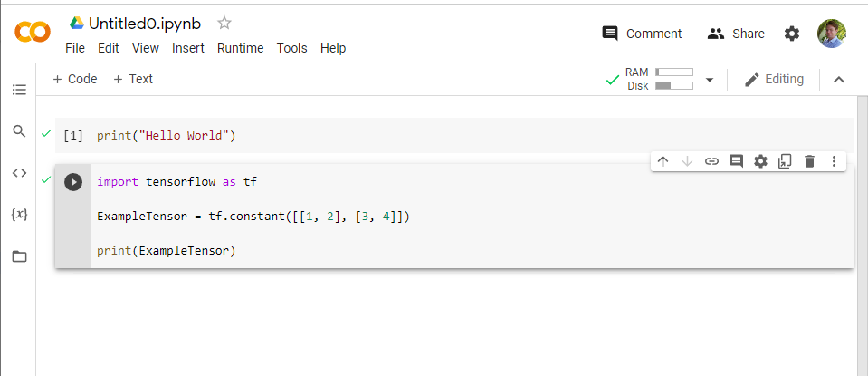Open more cell actions menu
The height and width of the screenshot is (376, 868).
pos(834,161)
